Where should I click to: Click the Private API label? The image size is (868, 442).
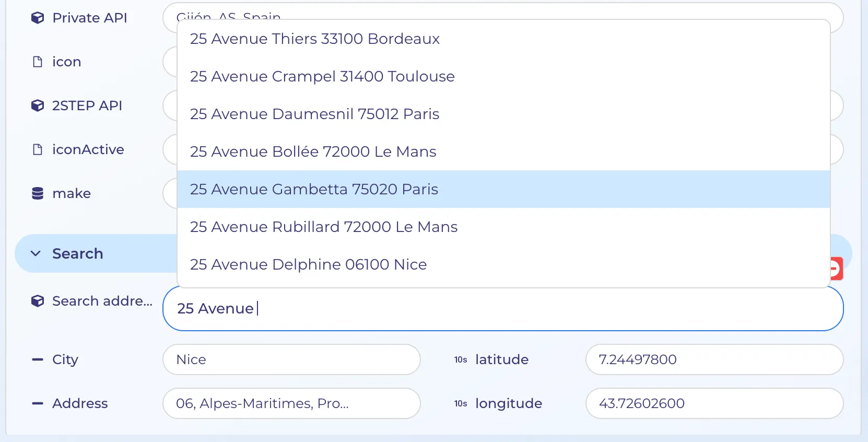(x=90, y=18)
